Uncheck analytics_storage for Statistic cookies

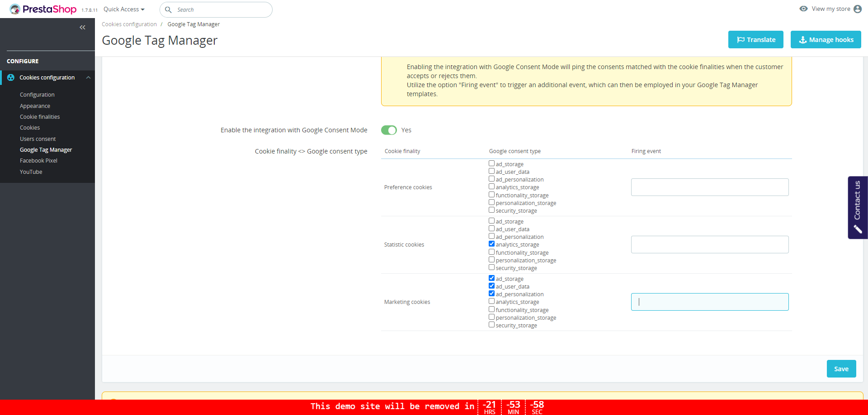click(x=491, y=244)
